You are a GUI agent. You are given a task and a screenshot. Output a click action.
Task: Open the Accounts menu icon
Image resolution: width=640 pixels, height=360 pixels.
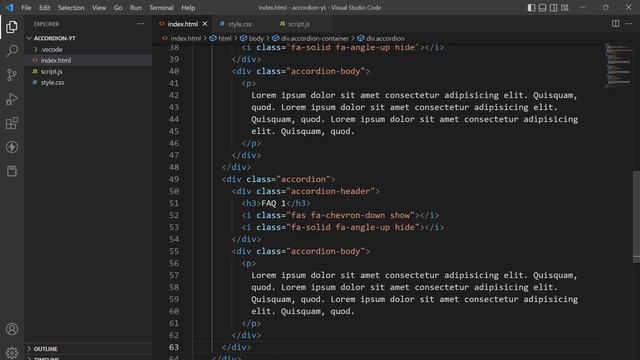click(x=12, y=329)
